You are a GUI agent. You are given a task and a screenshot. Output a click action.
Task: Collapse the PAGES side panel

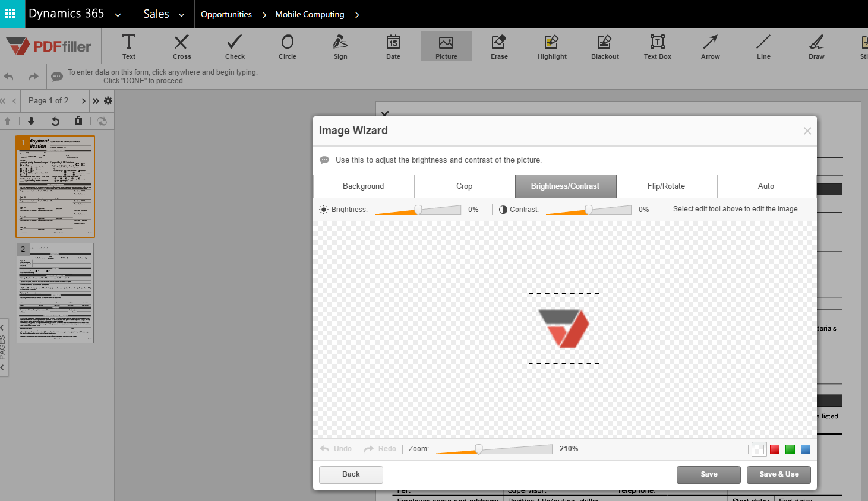point(3,347)
